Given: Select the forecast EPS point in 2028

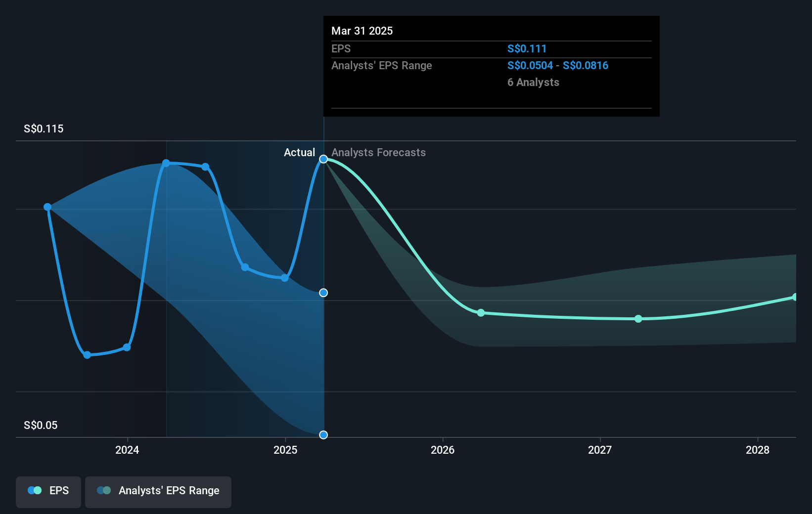Looking at the screenshot, I should [795, 297].
